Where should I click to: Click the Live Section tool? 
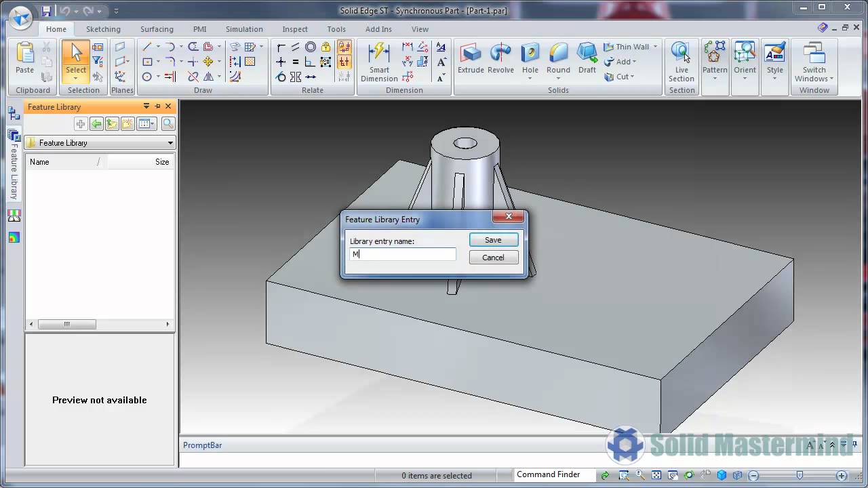[682, 62]
